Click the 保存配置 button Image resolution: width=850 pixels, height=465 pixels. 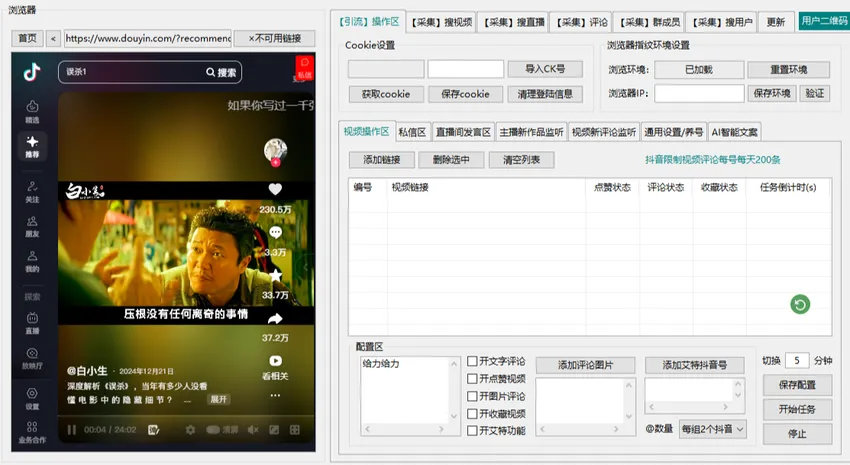point(797,385)
